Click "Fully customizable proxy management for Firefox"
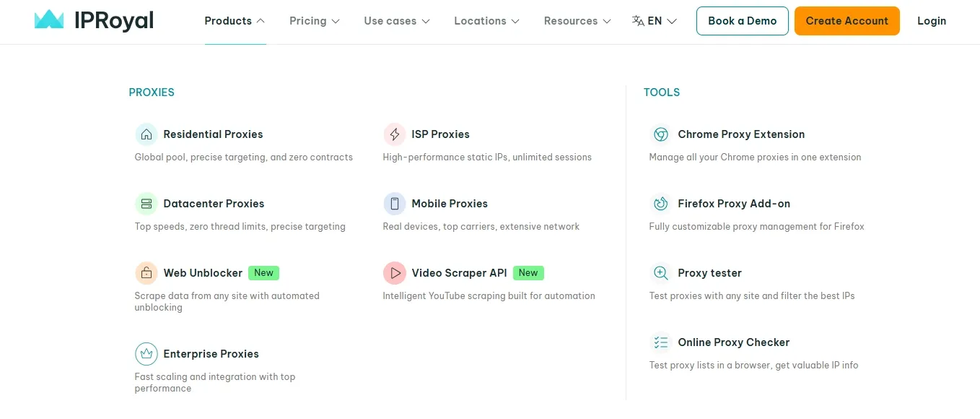Image resolution: width=980 pixels, height=419 pixels. coord(757,227)
